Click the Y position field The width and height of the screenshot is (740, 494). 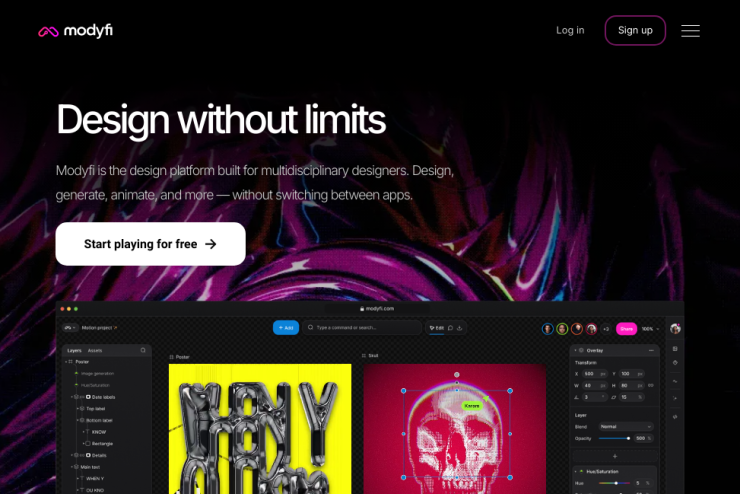pos(632,374)
